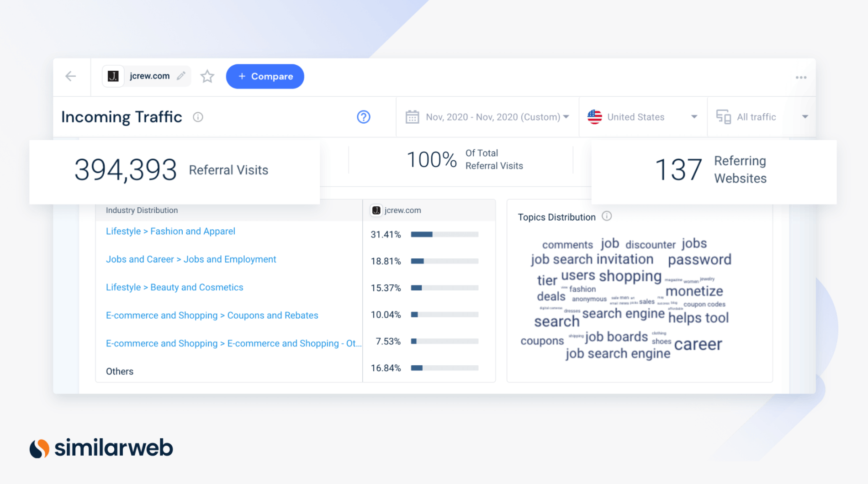Open the three-dot more options menu

[801, 78]
